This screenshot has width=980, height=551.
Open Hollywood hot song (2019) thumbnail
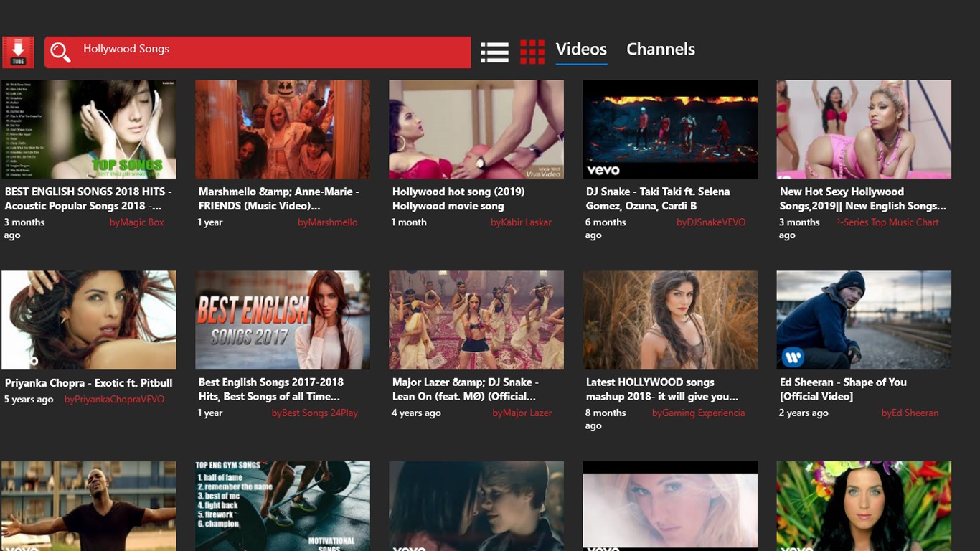pos(476,129)
